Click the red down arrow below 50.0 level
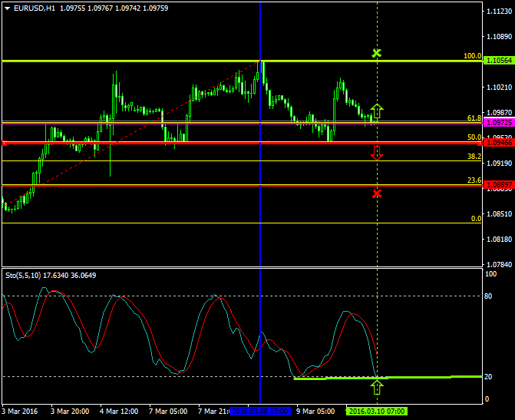 coord(376,153)
